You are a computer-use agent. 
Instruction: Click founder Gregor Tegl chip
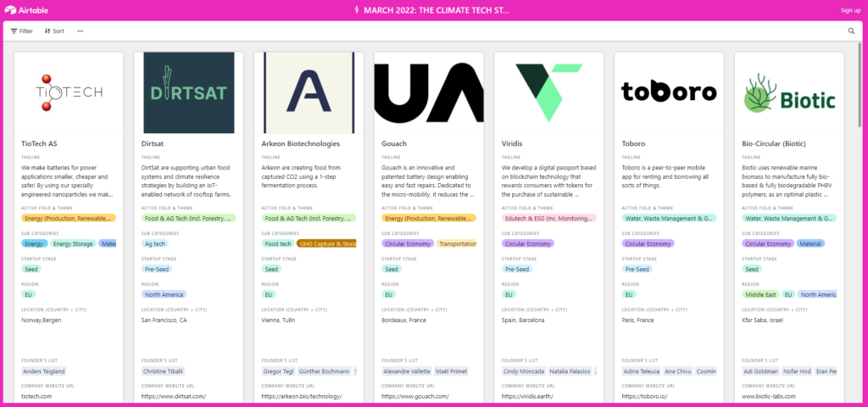point(278,371)
